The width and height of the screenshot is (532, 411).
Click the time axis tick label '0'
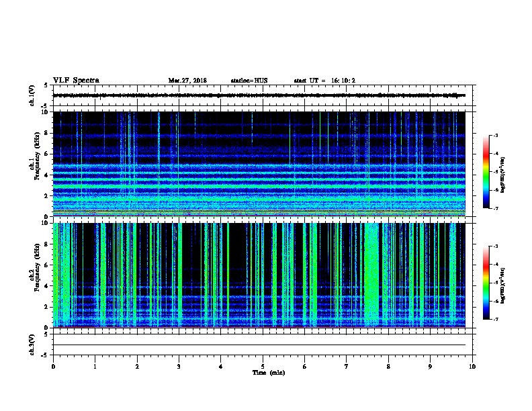click(53, 367)
